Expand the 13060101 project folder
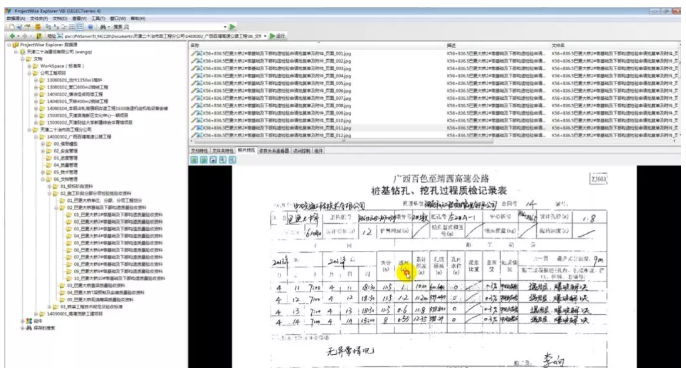This screenshot has height=371, width=686. click(x=36, y=80)
